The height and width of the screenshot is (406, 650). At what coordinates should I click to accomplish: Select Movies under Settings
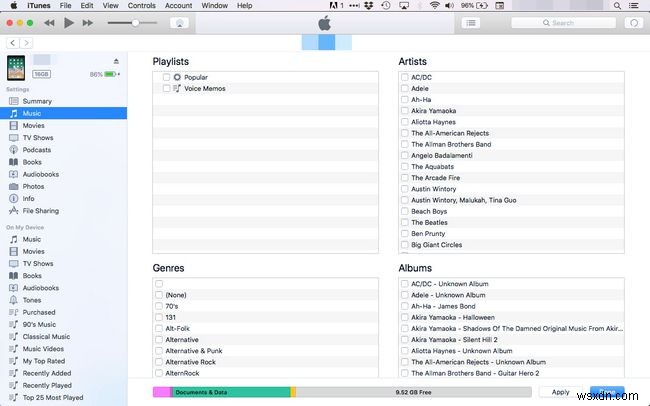click(34, 126)
